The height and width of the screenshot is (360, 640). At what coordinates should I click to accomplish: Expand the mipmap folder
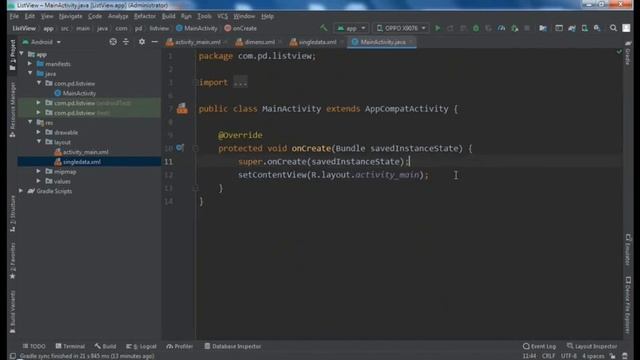point(38,171)
